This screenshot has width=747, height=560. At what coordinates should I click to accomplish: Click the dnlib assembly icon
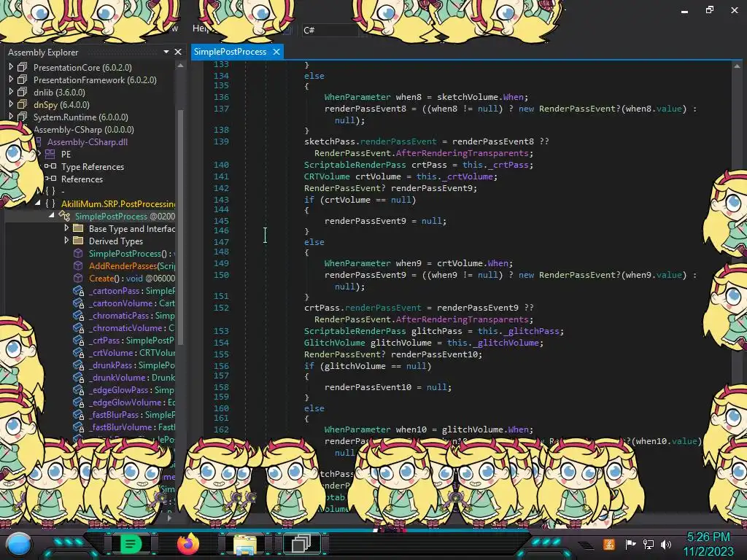(23, 92)
